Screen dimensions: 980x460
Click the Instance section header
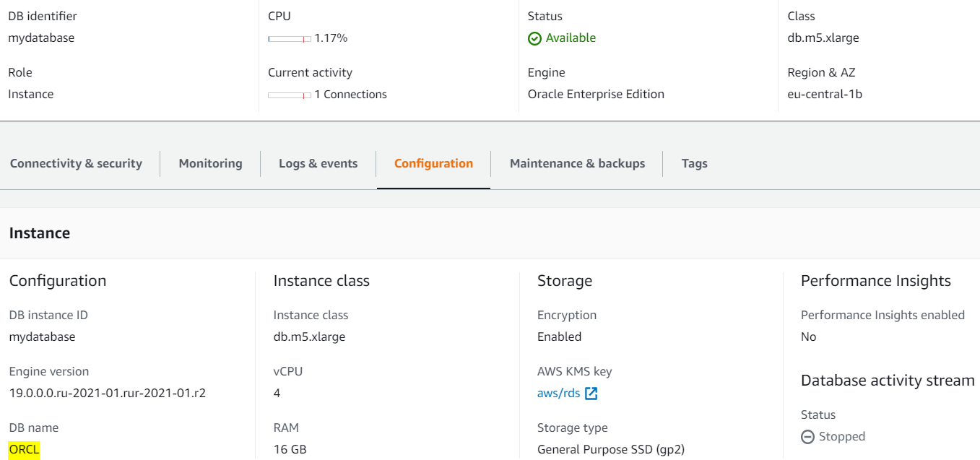pos(40,233)
